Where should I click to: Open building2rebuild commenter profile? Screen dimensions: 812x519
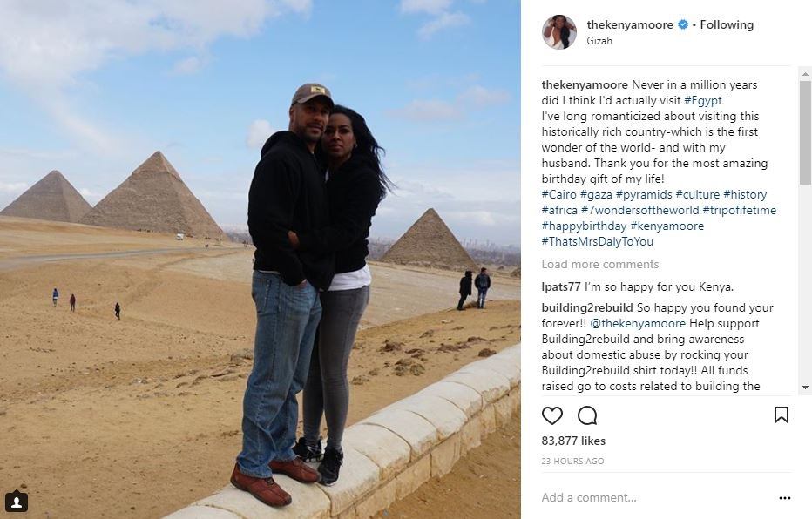[587, 308]
